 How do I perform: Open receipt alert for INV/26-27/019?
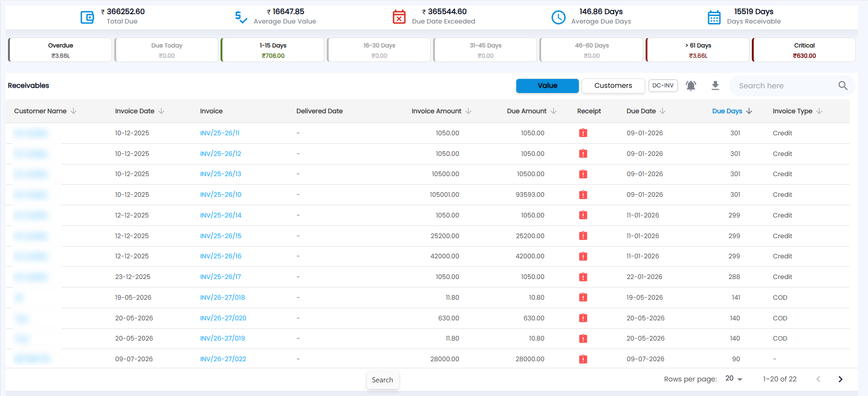tap(583, 338)
